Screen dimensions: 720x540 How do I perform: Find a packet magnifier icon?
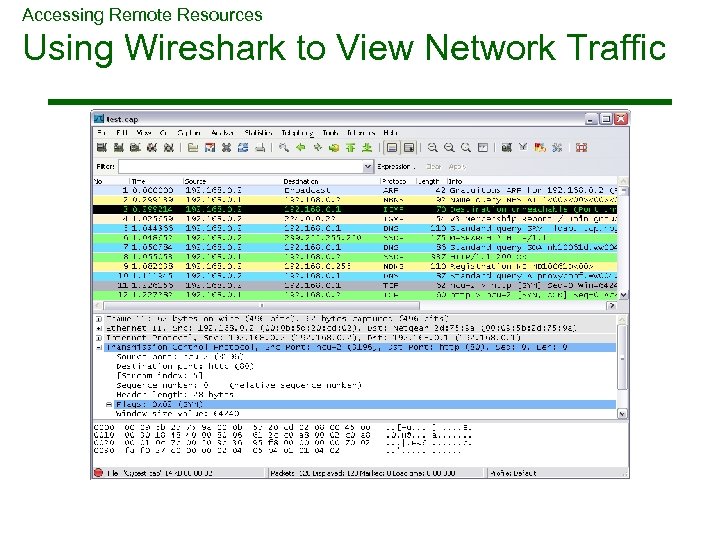point(284,147)
